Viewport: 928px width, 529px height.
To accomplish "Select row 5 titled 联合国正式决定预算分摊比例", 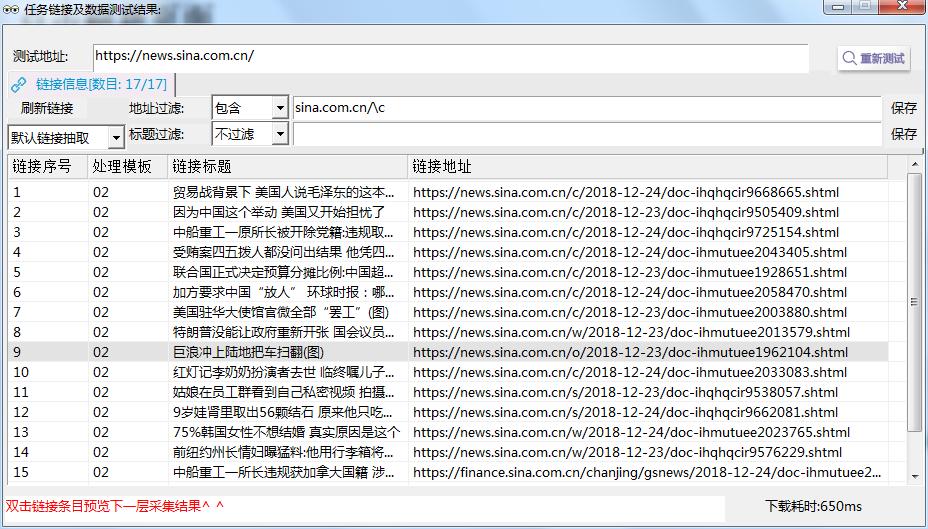I will tap(448, 273).
